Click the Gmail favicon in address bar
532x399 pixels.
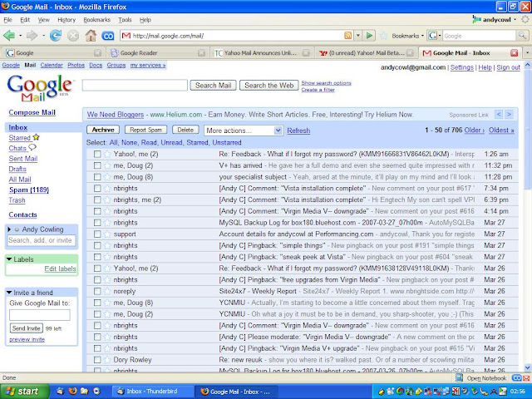pyautogui.click(x=126, y=35)
